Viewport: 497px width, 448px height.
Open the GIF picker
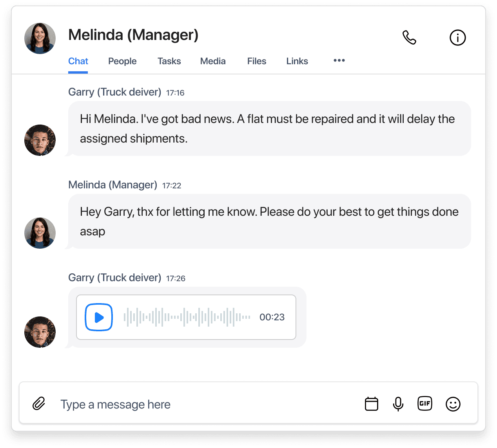[425, 403]
